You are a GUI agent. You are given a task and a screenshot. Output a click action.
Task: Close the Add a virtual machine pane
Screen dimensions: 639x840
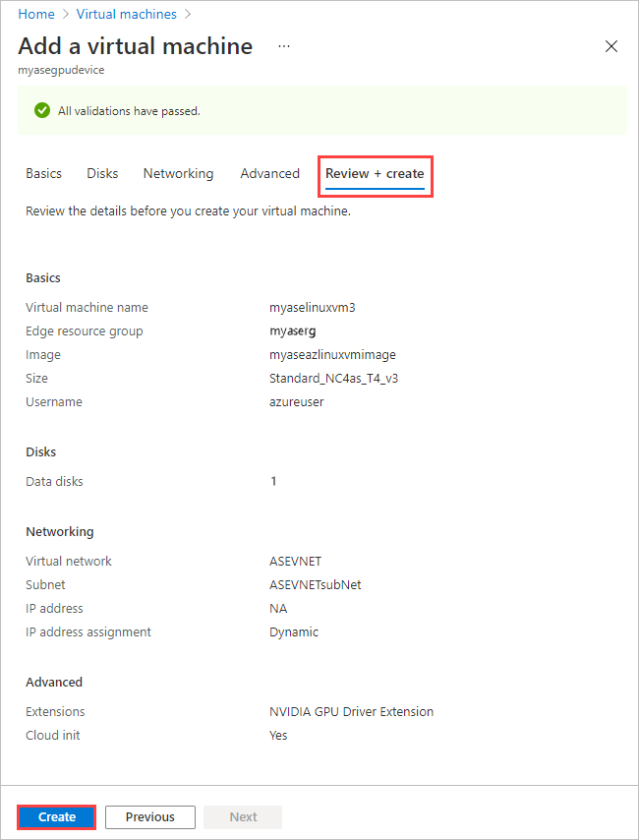pyautogui.click(x=611, y=45)
